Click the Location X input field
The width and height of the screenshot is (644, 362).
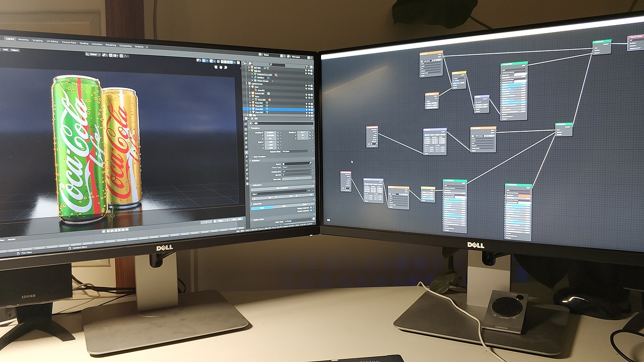(x=271, y=134)
